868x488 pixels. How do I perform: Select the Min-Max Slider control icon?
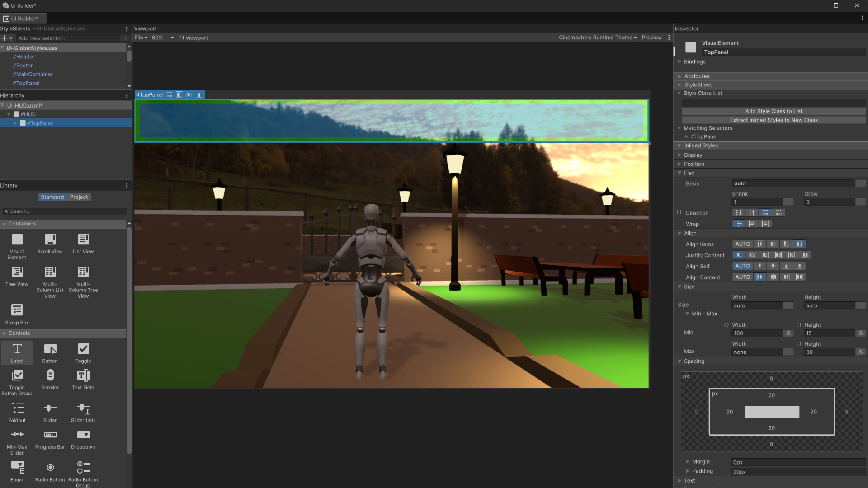[17, 434]
